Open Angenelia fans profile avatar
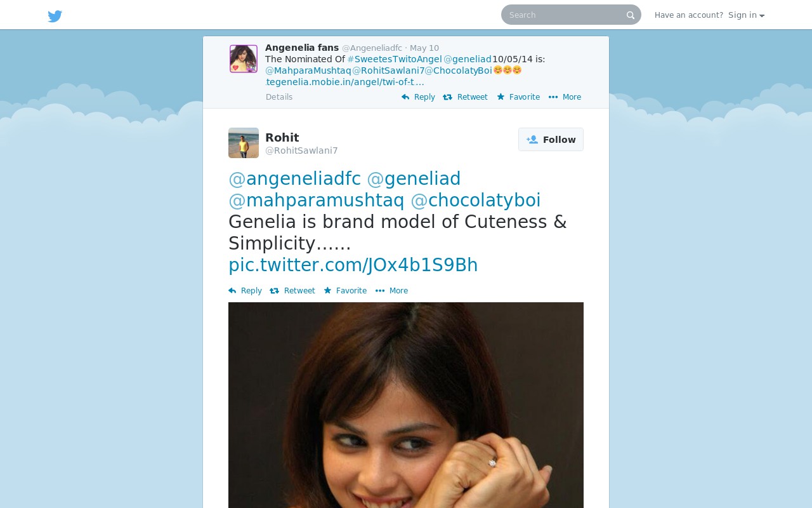The height and width of the screenshot is (508, 812). 244,58
